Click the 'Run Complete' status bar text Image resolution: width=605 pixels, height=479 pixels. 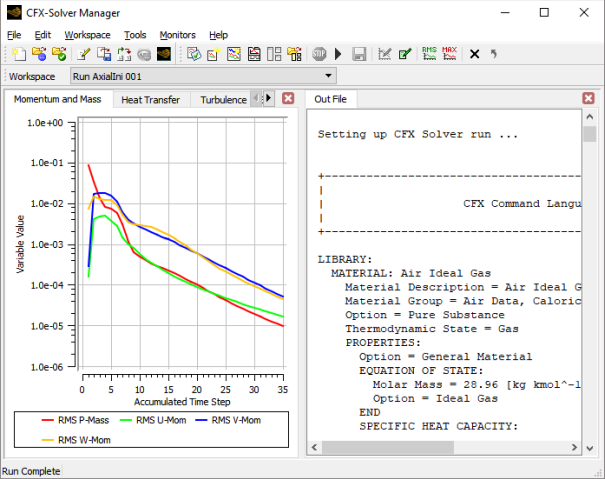pos(31,471)
